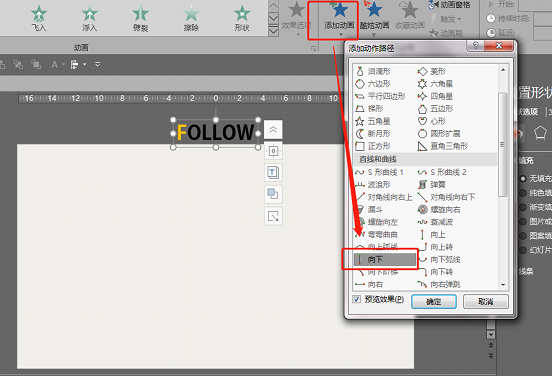Choose the 心形 heart motion path
Viewport: 552px width, 376px height.
click(x=432, y=121)
